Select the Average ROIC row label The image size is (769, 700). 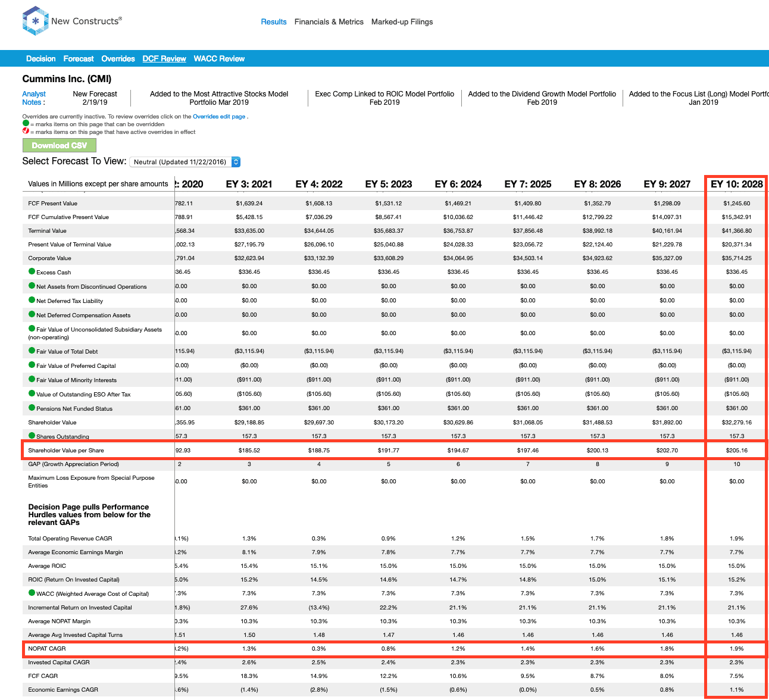pos(47,566)
